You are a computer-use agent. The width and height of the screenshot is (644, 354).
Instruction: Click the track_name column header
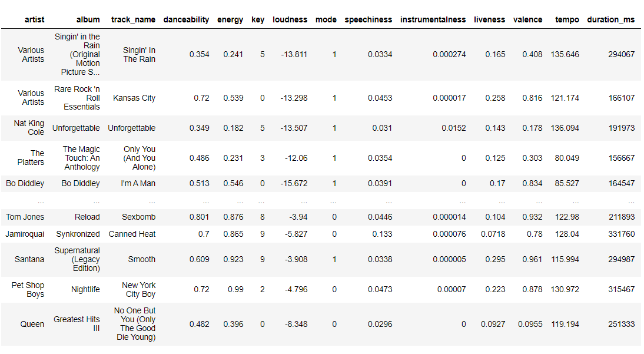coord(133,19)
